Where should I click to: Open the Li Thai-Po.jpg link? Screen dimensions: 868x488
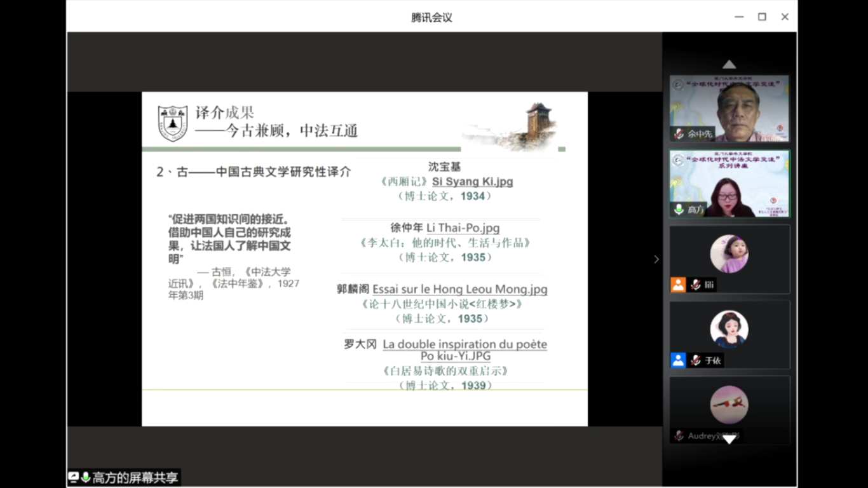click(x=463, y=228)
